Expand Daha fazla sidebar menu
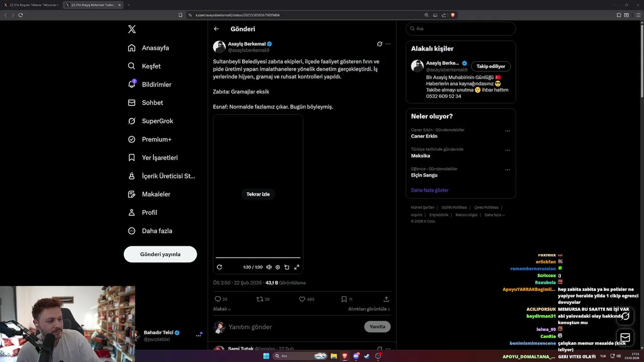 tap(150, 231)
